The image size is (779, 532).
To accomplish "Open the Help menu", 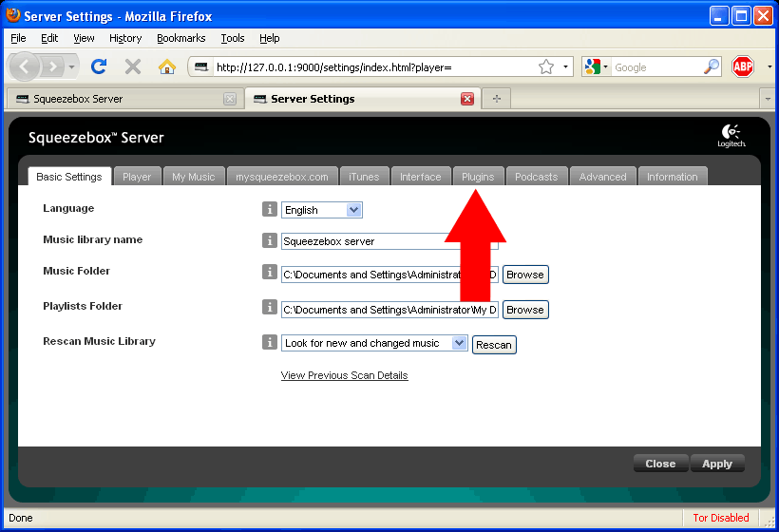I will point(269,38).
